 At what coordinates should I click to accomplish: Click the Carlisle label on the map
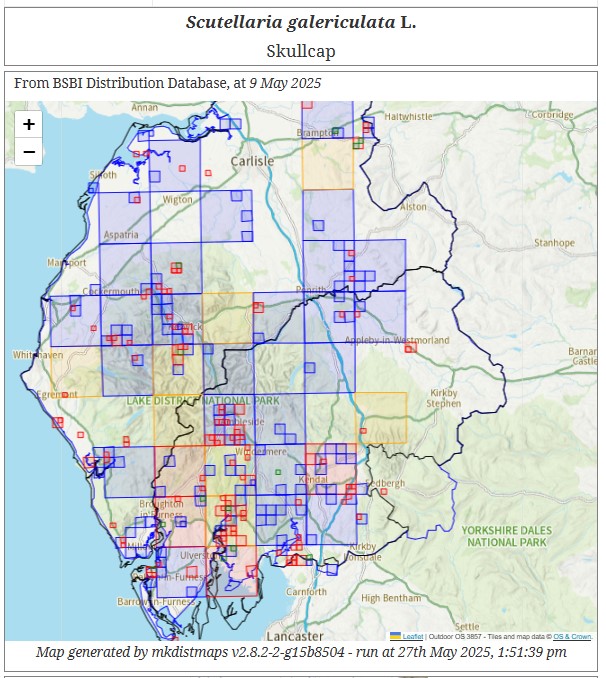[x=252, y=161]
